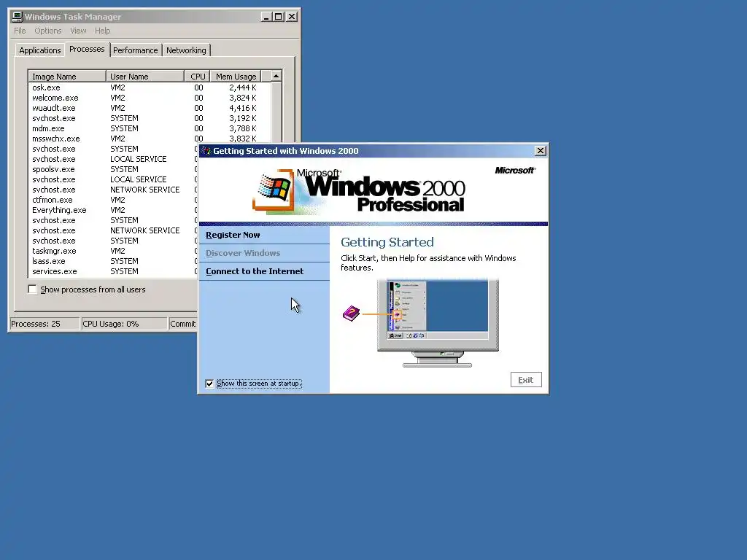Sort processes by Image Name column

67,77
